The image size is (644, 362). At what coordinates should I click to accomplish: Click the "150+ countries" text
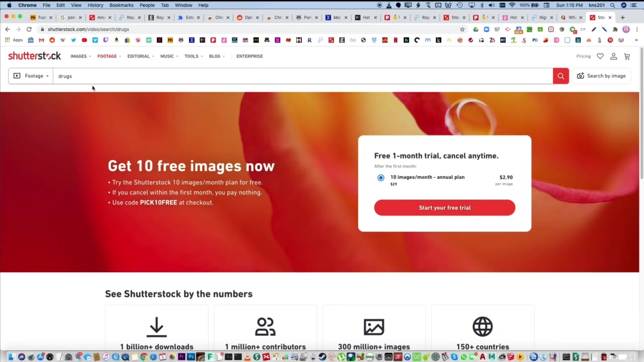point(482,347)
